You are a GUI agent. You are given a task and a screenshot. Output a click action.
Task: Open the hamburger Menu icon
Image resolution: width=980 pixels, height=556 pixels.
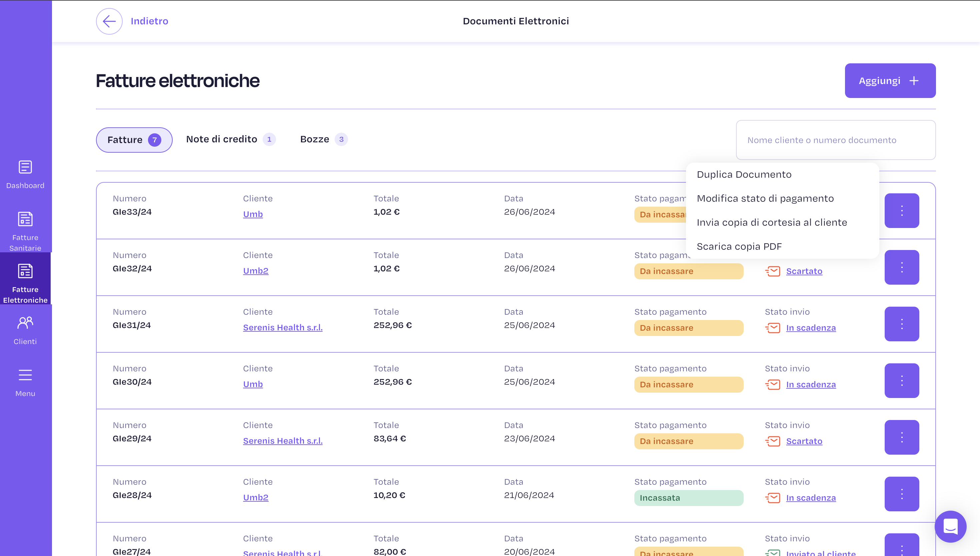(25, 375)
